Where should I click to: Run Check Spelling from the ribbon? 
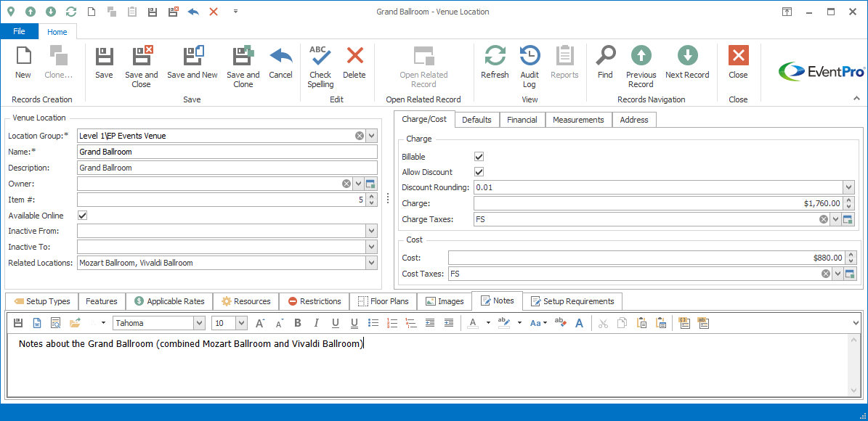[320, 67]
